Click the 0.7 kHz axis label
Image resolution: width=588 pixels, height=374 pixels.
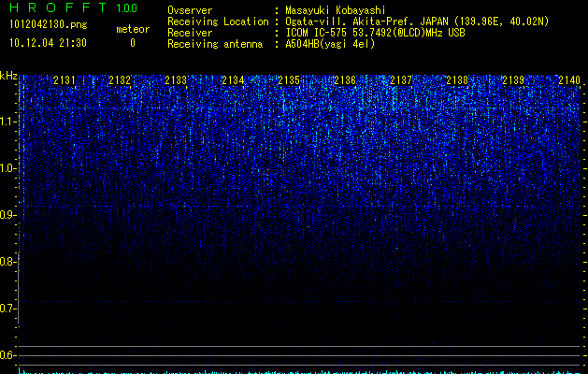(7, 309)
